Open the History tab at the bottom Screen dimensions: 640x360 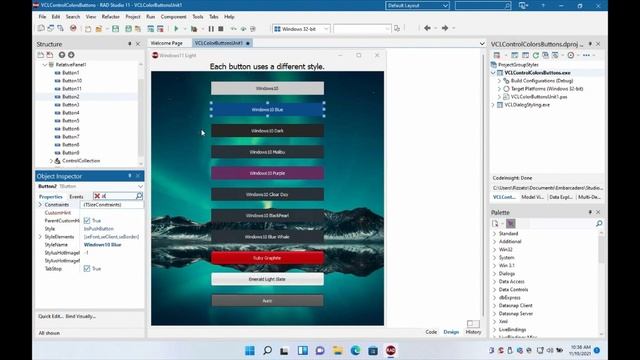[x=473, y=332]
